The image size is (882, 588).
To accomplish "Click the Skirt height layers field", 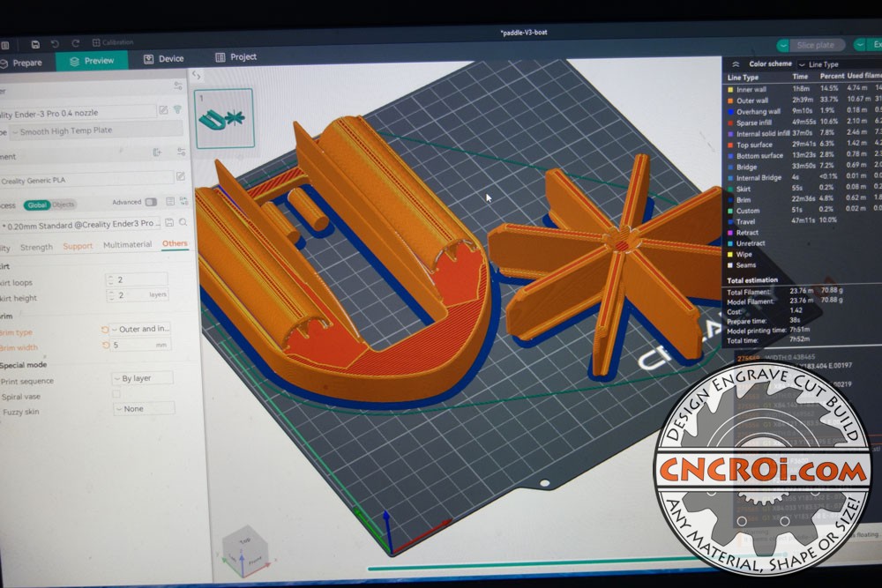I will click(x=137, y=294).
